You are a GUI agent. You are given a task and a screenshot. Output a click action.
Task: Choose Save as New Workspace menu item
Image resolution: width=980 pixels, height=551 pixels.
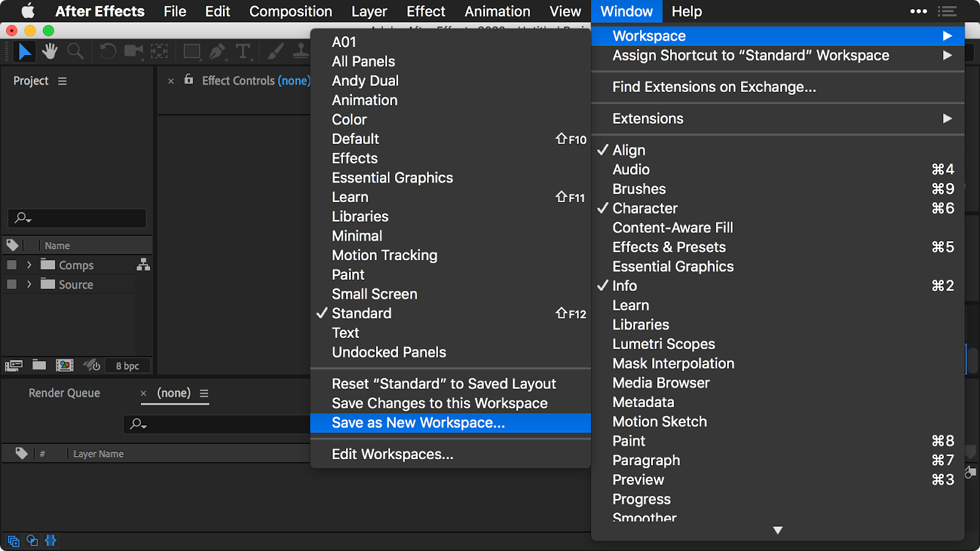tap(418, 423)
